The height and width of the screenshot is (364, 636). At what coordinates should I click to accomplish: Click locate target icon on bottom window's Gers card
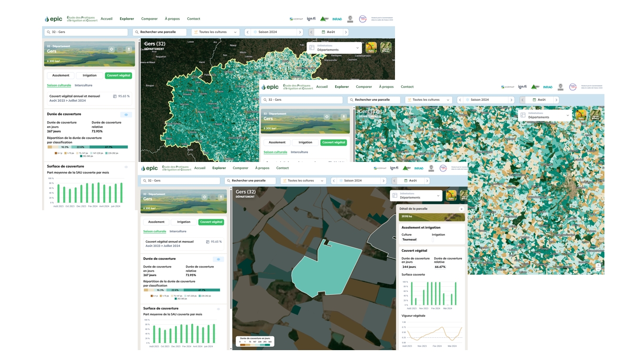pos(205,197)
